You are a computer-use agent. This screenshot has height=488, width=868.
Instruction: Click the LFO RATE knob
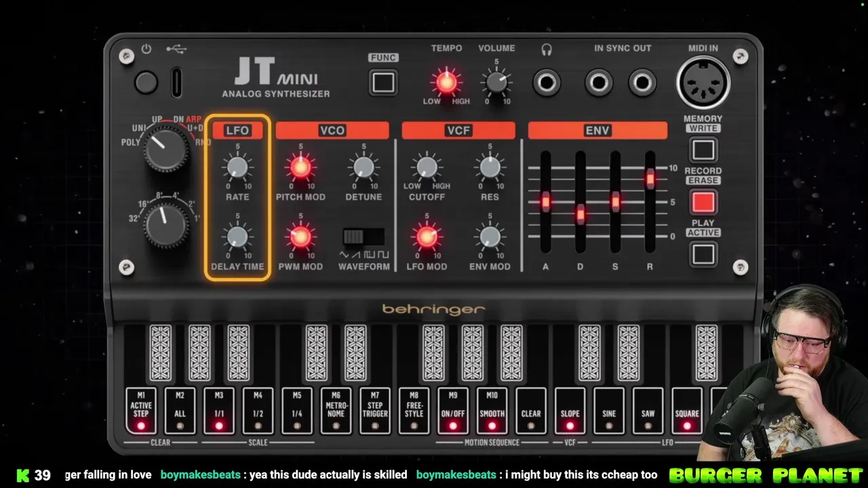(237, 167)
